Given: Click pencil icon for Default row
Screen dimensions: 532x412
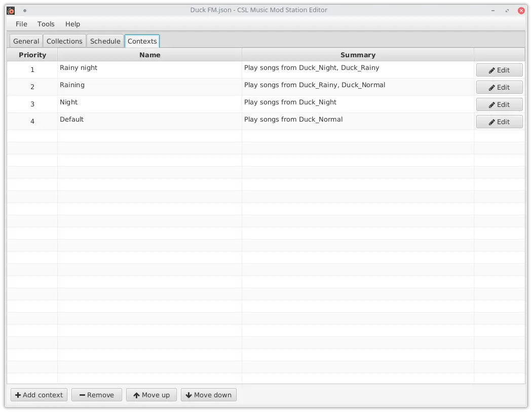Looking at the screenshot, I should 491,122.
